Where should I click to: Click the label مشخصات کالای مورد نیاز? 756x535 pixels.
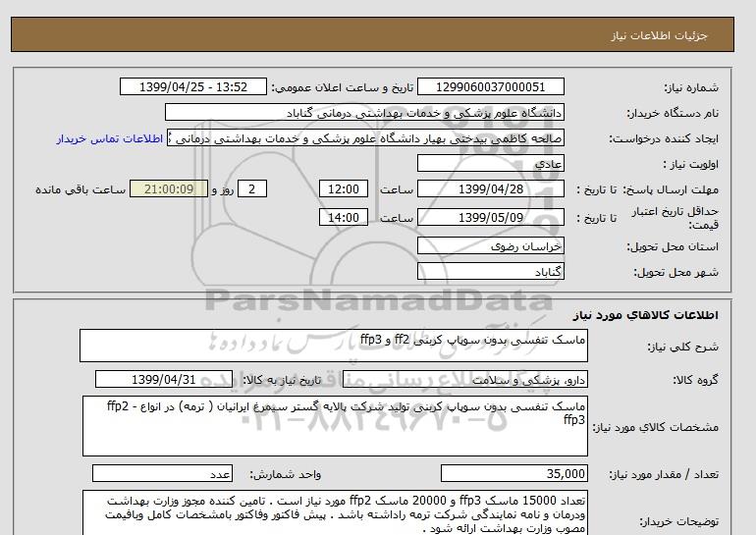point(656,427)
